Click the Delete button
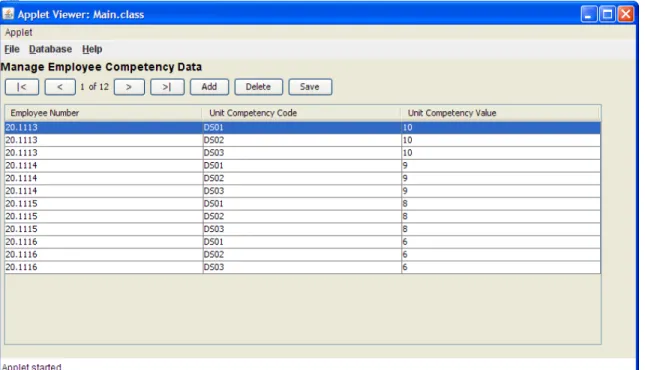Viewport: 645px width, 370px height. coord(258,87)
